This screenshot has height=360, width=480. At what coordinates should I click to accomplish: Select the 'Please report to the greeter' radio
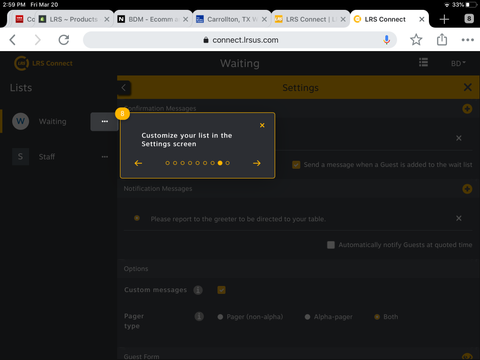click(137, 218)
